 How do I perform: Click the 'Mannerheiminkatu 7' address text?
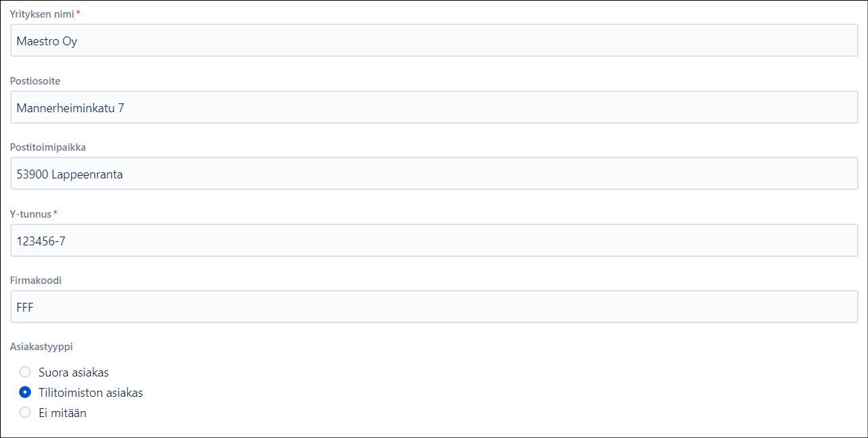[x=70, y=107]
